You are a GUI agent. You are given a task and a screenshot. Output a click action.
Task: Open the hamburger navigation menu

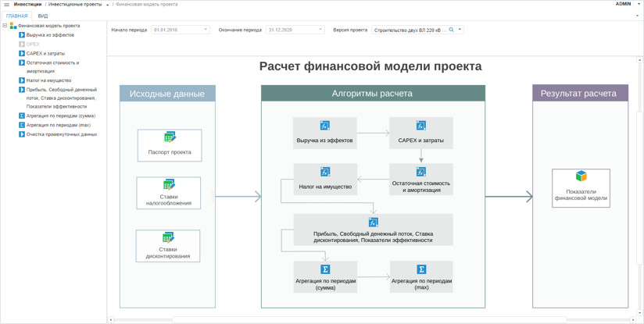6,5
